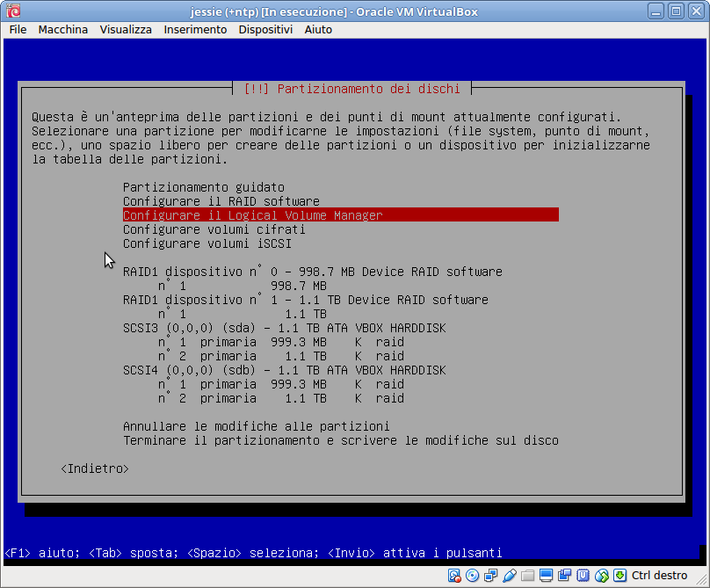
Task: Select Configurare volumi iSCSI
Action: coord(206,243)
